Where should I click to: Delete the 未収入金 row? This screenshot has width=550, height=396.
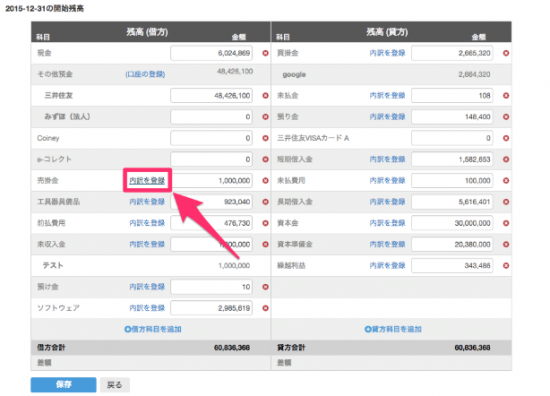pos(266,244)
